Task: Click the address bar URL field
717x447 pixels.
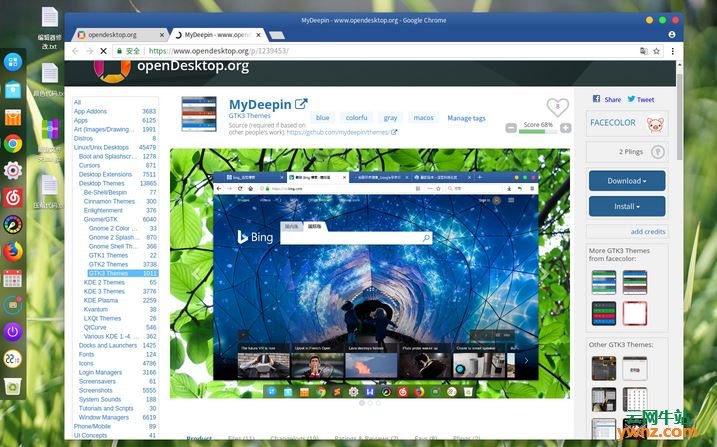Action: coord(373,51)
